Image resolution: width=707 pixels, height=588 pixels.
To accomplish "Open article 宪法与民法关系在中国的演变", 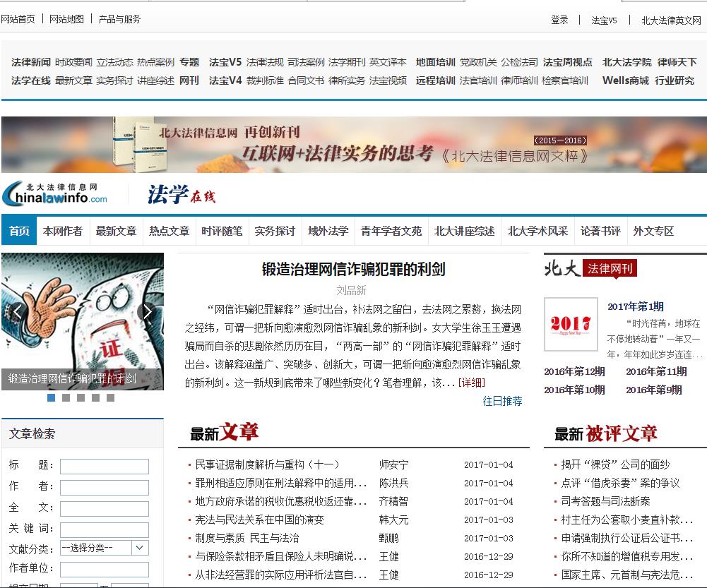I will tap(260, 520).
